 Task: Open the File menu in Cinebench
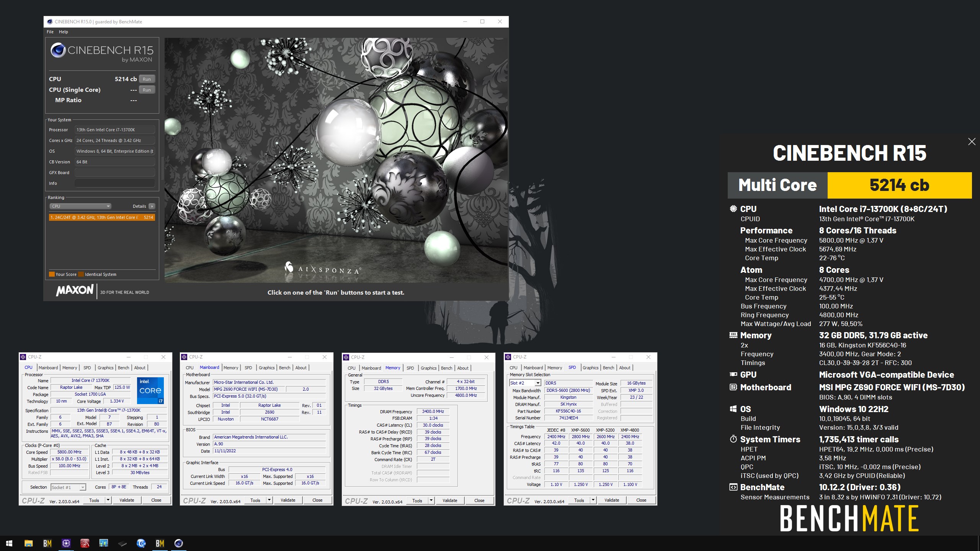[x=50, y=32]
